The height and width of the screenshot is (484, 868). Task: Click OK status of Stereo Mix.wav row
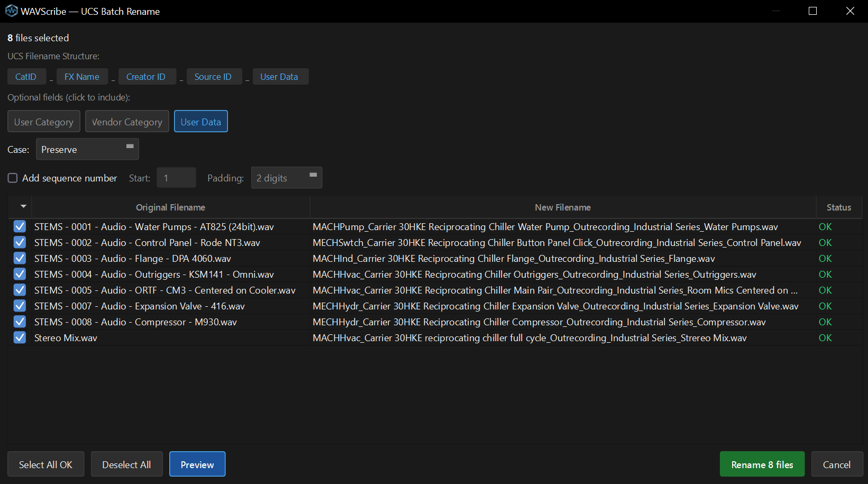pos(825,337)
